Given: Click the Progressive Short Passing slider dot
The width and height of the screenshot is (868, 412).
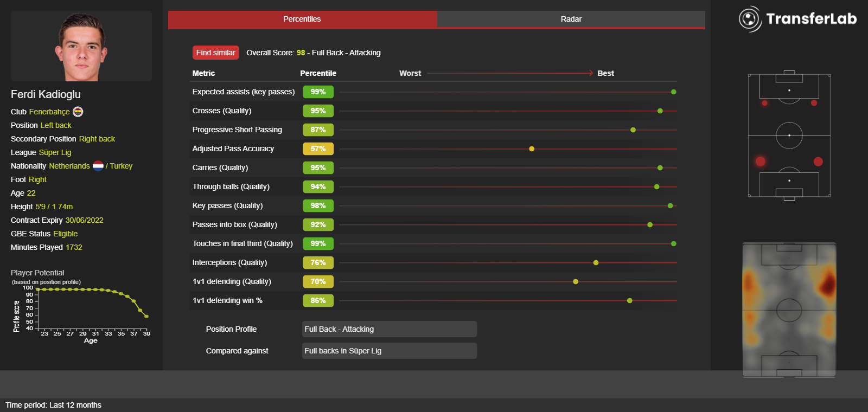Looking at the screenshot, I should click(x=633, y=130).
